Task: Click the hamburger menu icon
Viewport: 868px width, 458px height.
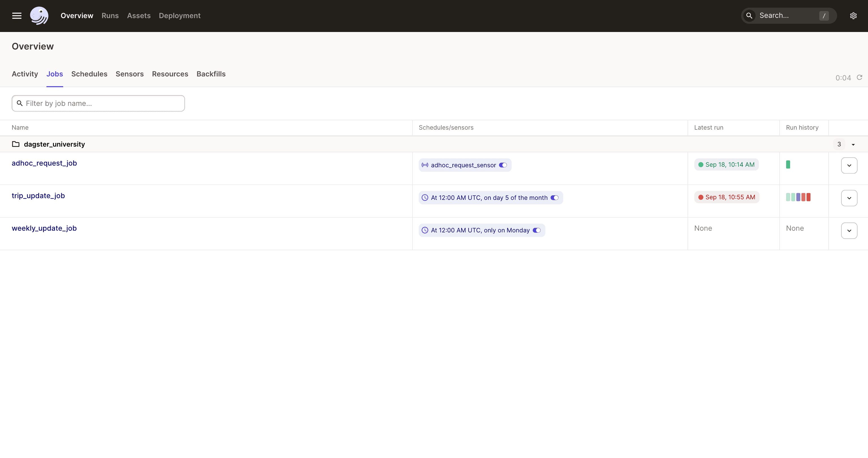Action: pos(17,16)
